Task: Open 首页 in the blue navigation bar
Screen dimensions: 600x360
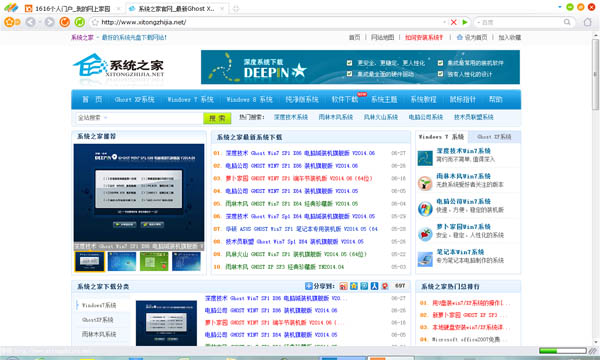Action: pos(92,99)
